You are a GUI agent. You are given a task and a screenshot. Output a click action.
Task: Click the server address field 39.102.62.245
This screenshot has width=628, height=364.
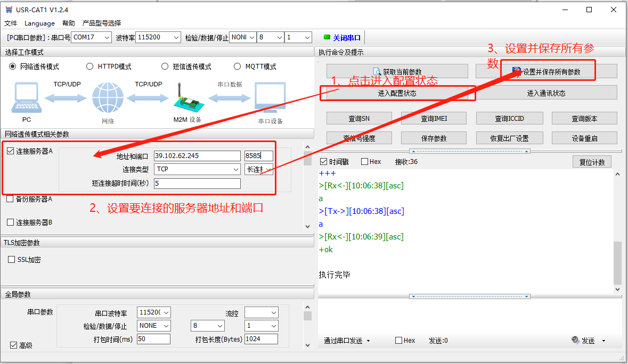pyautogui.click(x=197, y=156)
